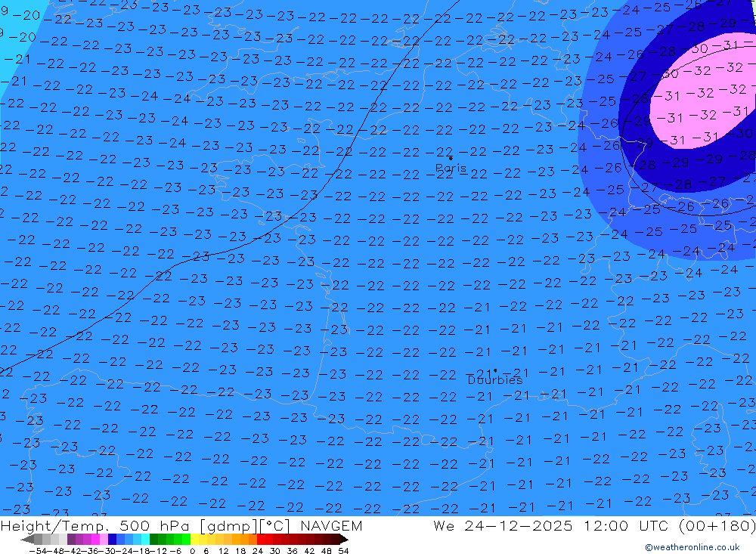Click the -54 value on legend scale

pyautogui.click(x=35, y=550)
